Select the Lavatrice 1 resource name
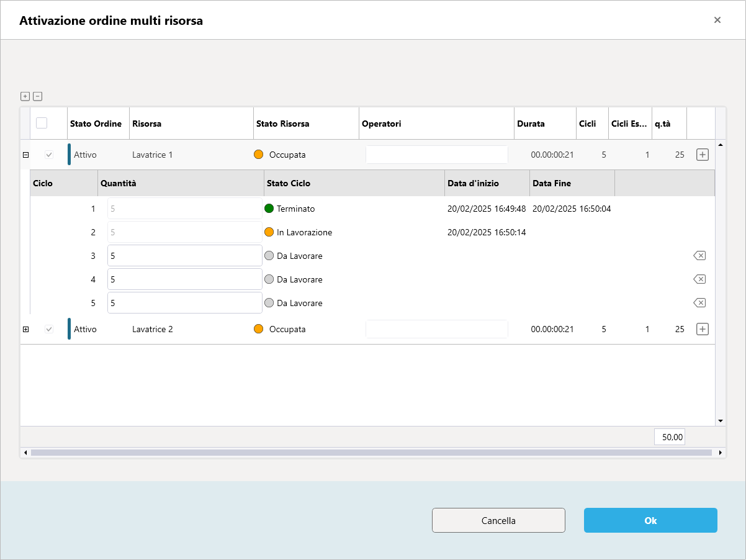This screenshot has width=746, height=560. click(x=152, y=155)
